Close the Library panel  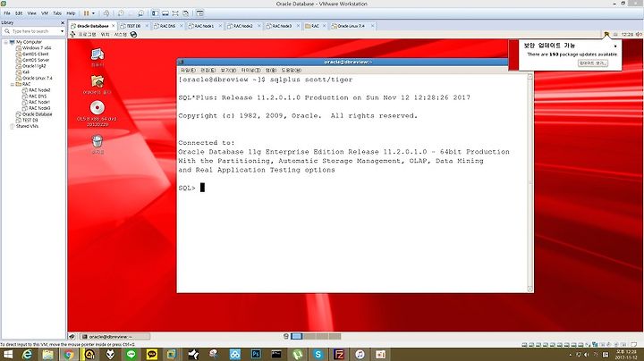[63, 22]
